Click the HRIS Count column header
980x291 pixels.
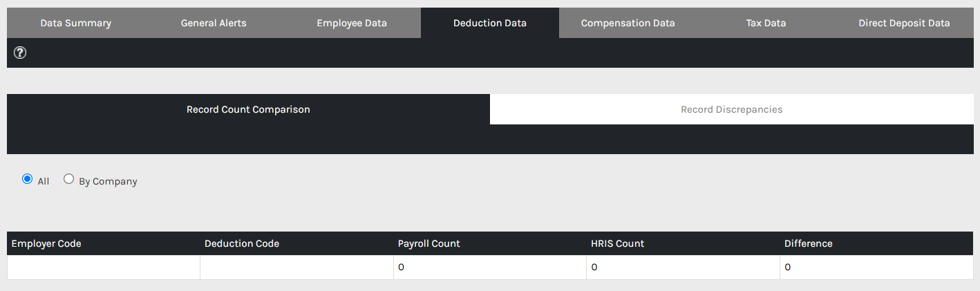point(684,243)
